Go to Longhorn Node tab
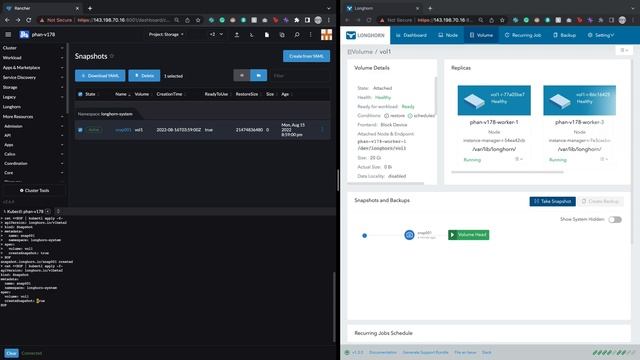Viewport: 640px width, 360px height. (x=448, y=35)
